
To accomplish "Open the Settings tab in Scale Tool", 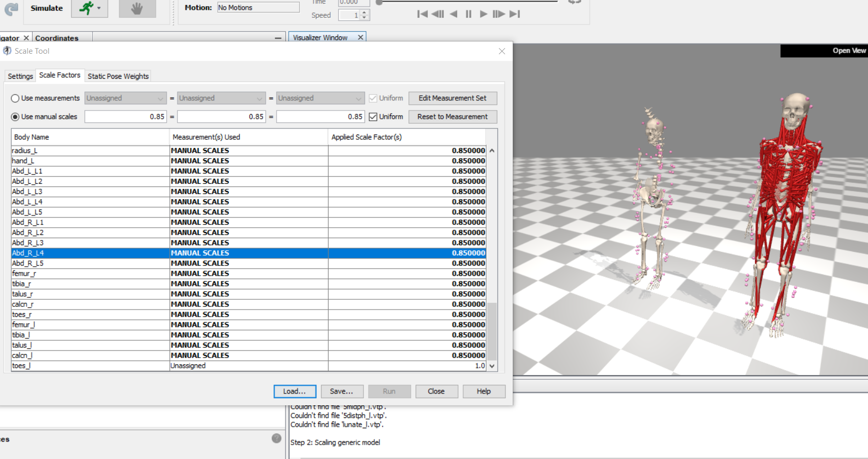I will coord(20,76).
